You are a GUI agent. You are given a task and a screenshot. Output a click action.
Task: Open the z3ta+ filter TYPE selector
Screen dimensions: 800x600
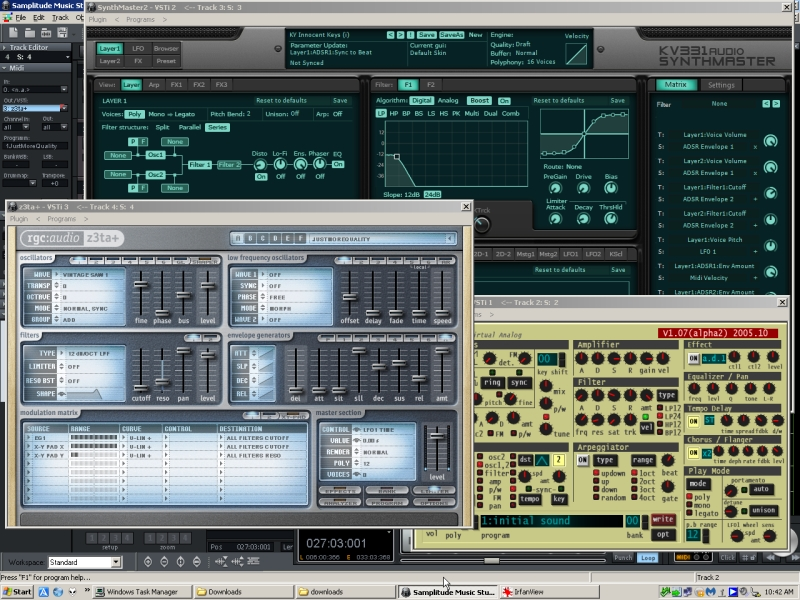[92, 354]
